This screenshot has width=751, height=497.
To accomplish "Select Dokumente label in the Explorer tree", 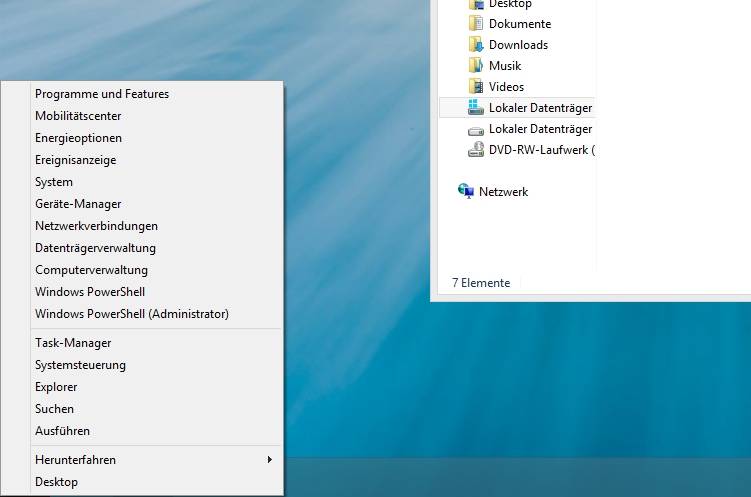I will point(520,24).
